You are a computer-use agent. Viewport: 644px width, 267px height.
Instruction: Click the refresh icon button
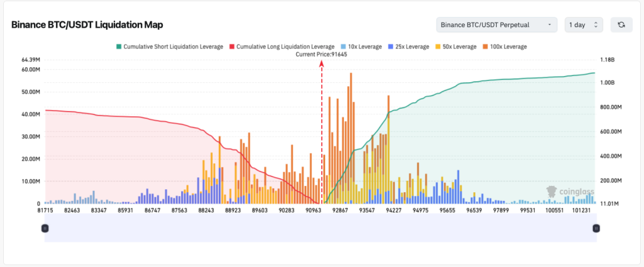click(621, 25)
